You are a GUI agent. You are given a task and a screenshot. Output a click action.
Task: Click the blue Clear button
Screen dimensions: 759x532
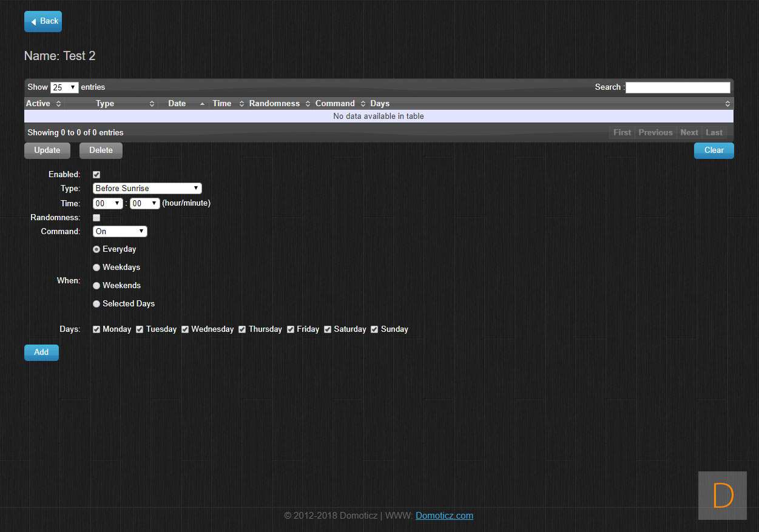coord(713,150)
